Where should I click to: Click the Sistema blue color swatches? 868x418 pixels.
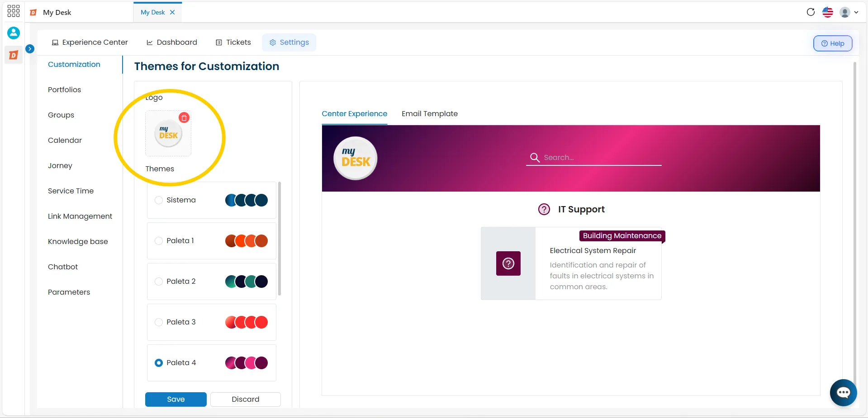point(247,200)
